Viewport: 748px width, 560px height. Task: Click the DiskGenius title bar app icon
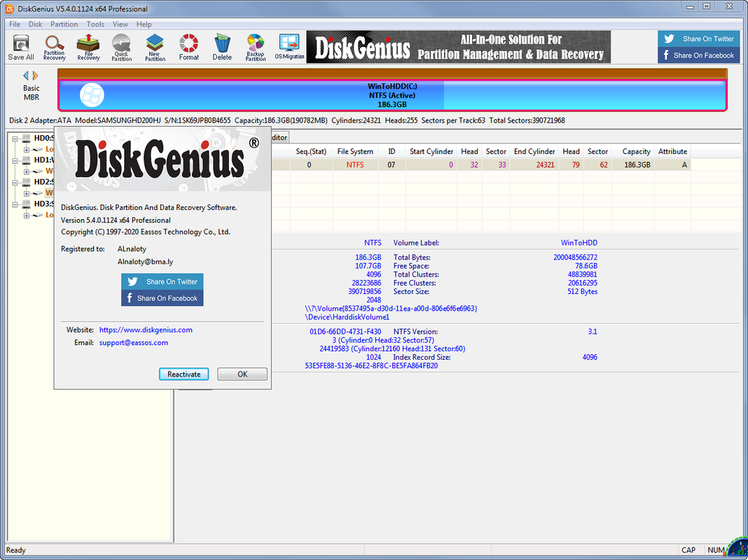pyautogui.click(x=9, y=8)
